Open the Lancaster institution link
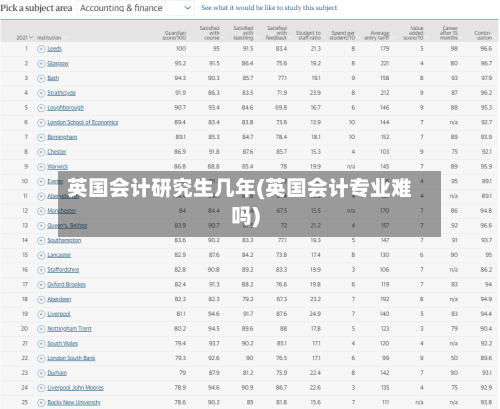The image size is (500, 409). point(59,255)
